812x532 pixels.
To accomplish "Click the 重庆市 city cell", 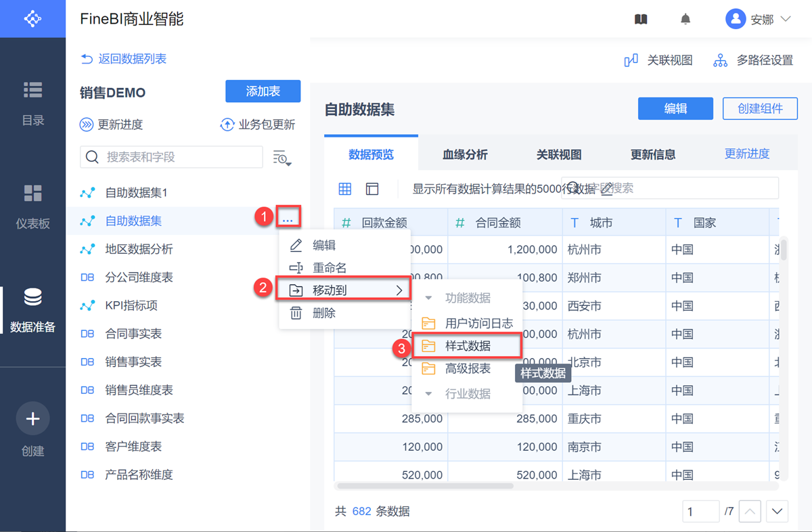I will (614, 419).
